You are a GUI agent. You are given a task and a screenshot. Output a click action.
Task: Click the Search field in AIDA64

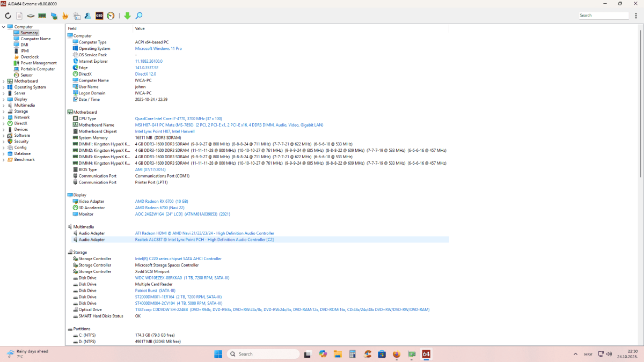tap(603, 16)
